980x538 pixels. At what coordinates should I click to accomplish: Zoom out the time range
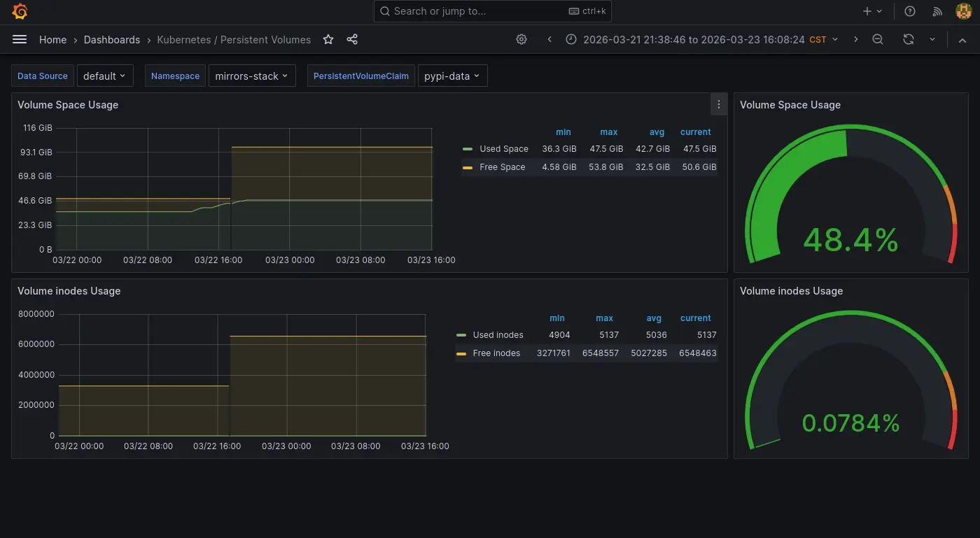point(878,40)
